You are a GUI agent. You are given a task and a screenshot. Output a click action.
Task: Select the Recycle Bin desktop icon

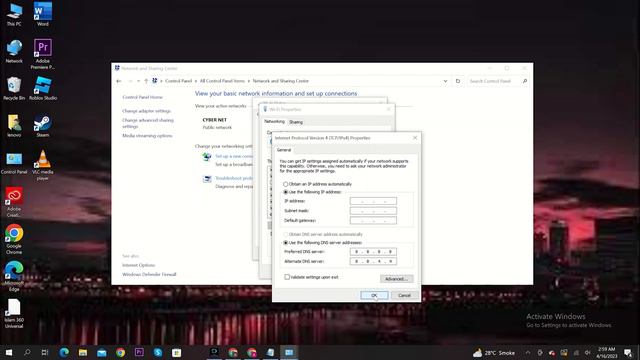pos(14,89)
